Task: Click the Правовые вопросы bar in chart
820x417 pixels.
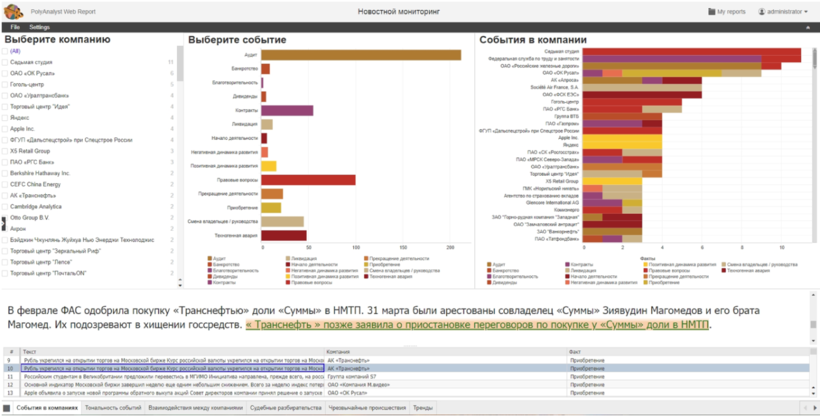Action: pyautogui.click(x=308, y=180)
